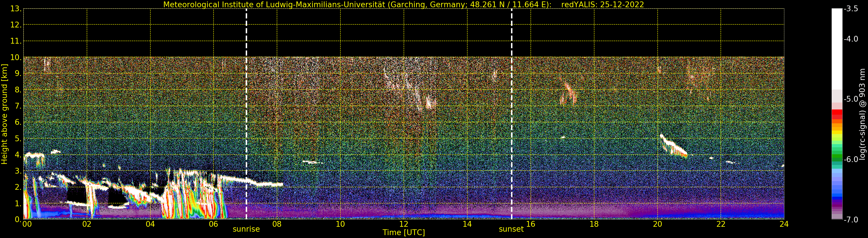Click the '2.' height axis tick label
Viewport: 868px width, 238px height.
tap(18, 187)
